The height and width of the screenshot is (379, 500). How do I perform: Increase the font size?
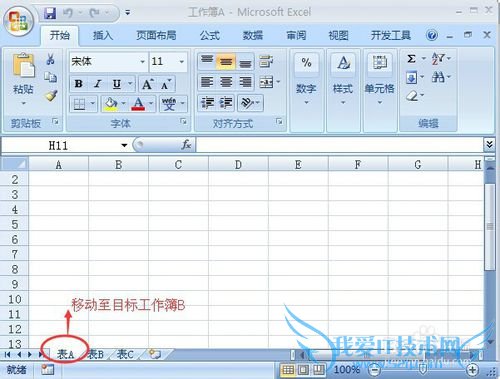(148, 84)
